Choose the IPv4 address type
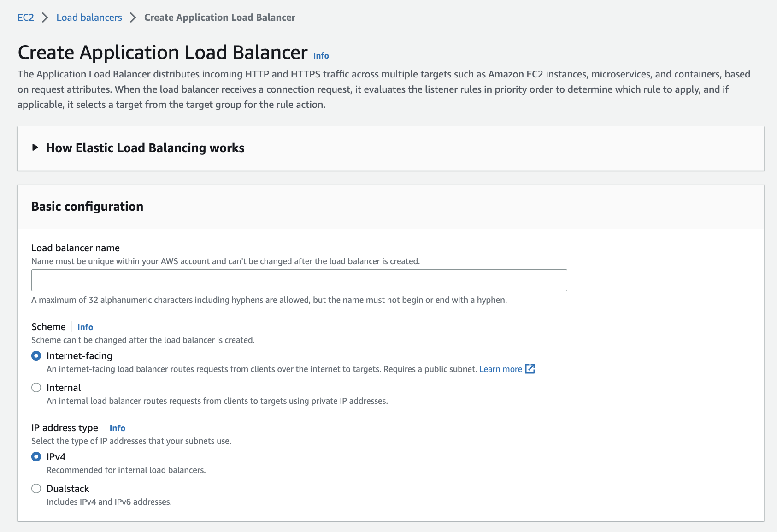 click(36, 457)
